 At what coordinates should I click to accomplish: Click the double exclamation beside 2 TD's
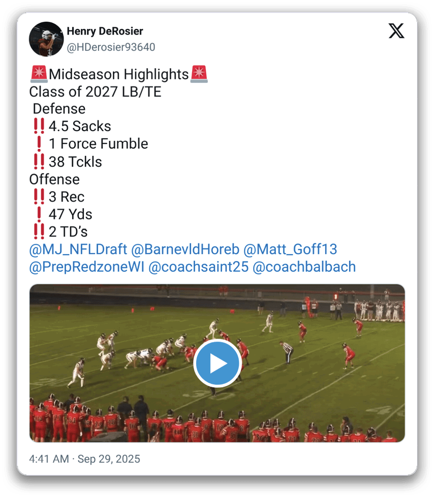[x=39, y=232]
